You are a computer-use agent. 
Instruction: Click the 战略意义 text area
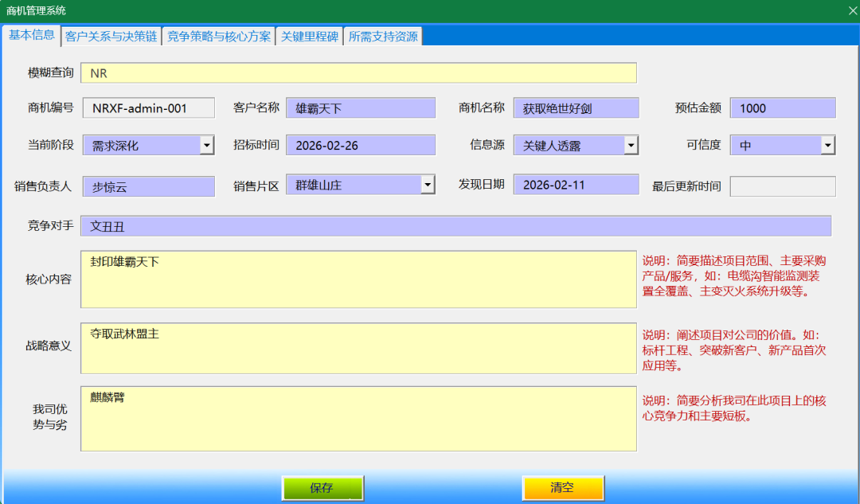[358, 348]
